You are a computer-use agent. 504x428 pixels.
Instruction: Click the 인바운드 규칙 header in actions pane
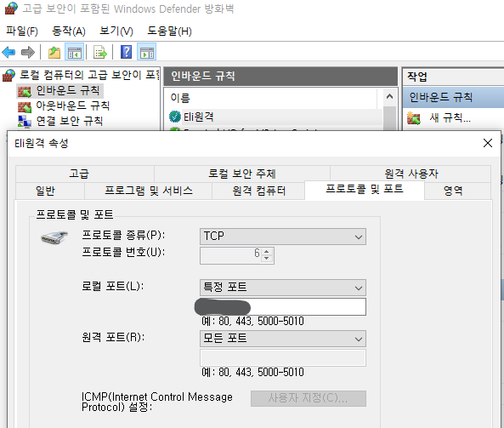[x=453, y=97]
